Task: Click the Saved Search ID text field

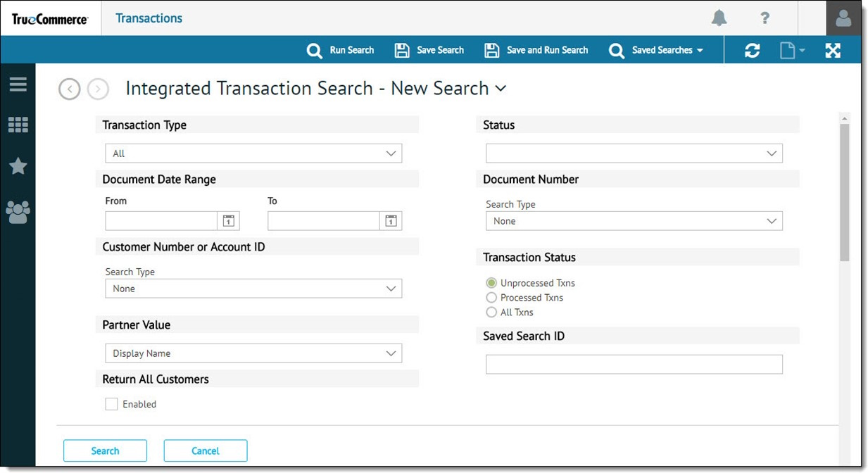Action: tap(634, 364)
